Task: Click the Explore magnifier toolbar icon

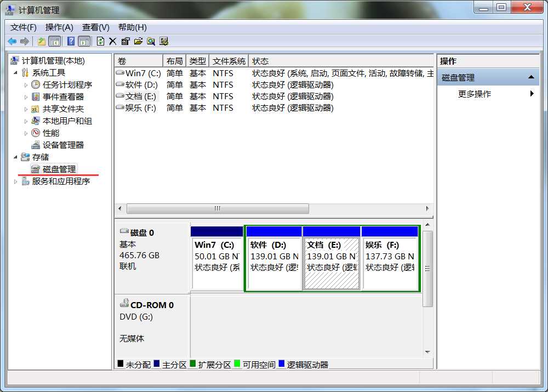Action: (151, 42)
